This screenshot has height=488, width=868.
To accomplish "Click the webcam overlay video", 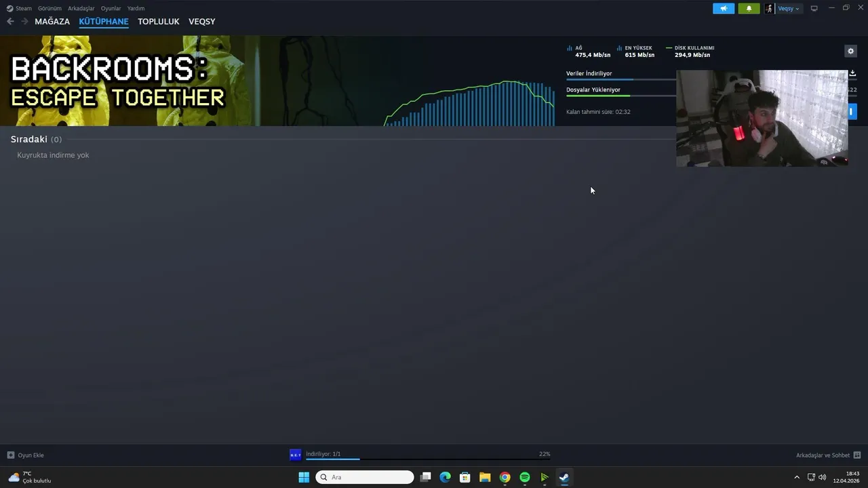I will 762,119.
